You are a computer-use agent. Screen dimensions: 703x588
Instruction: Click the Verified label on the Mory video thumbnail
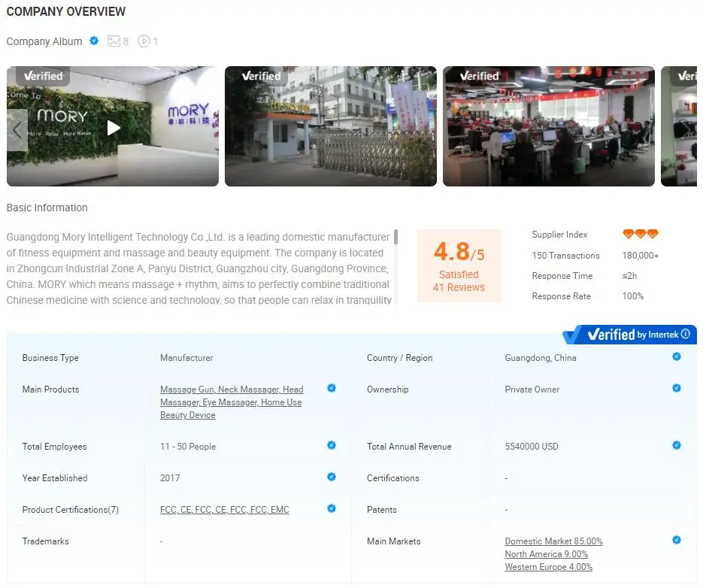(x=43, y=76)
